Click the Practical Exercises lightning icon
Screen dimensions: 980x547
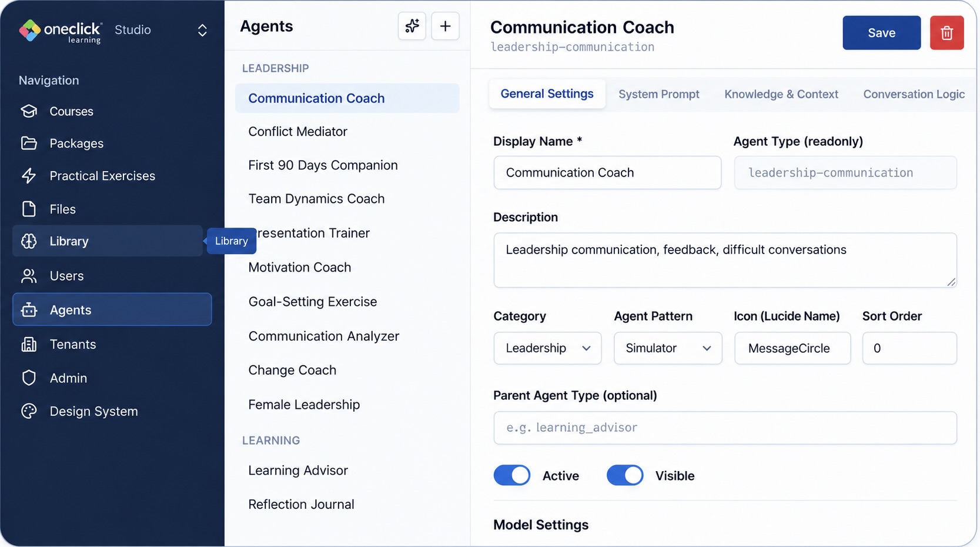click(29, 175)
